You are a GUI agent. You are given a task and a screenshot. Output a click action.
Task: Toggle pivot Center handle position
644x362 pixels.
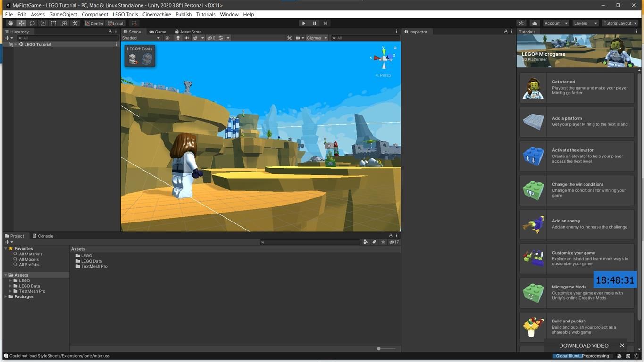coord(94,23)
